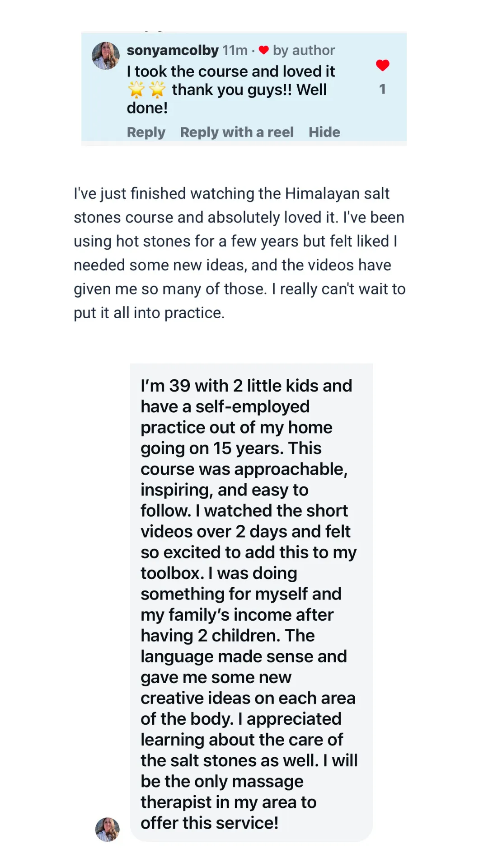Image resolution: width=488 pixels, height=868 pixels.
Task: Click the small avatar beside chat message
Action: tap(107, 830)
